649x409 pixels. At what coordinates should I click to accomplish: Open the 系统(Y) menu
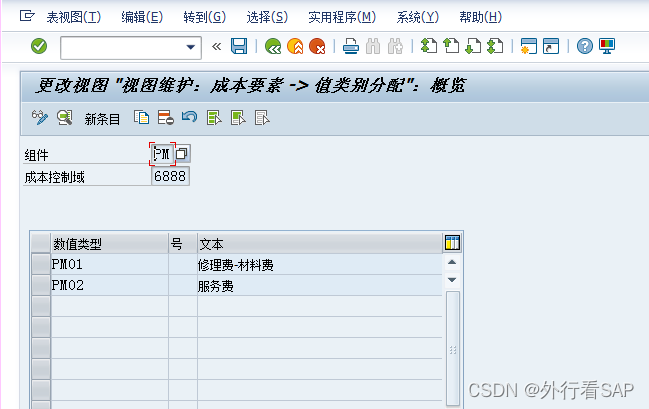(417, 17)
